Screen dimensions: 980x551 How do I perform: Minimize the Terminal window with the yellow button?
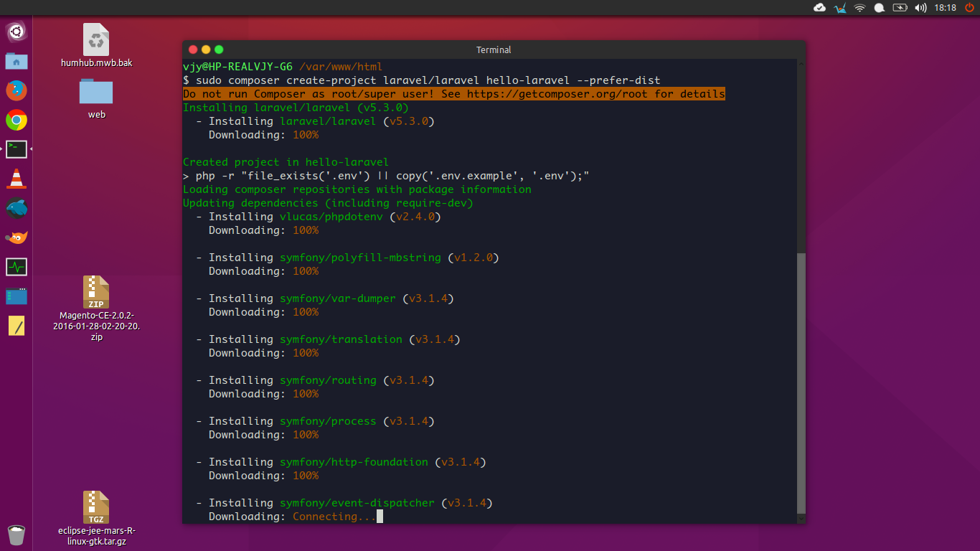click(x=206, y=50)
